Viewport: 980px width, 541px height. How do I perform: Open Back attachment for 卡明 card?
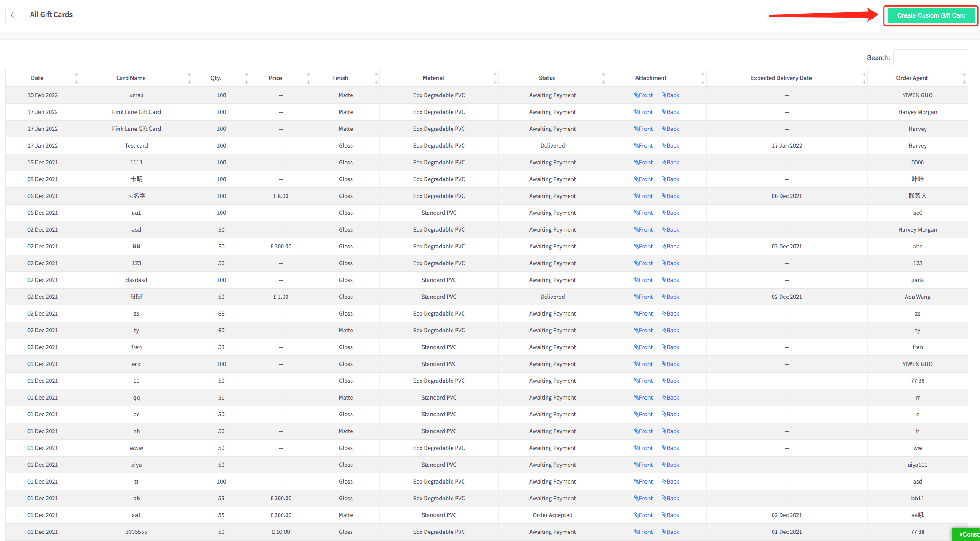670,179
